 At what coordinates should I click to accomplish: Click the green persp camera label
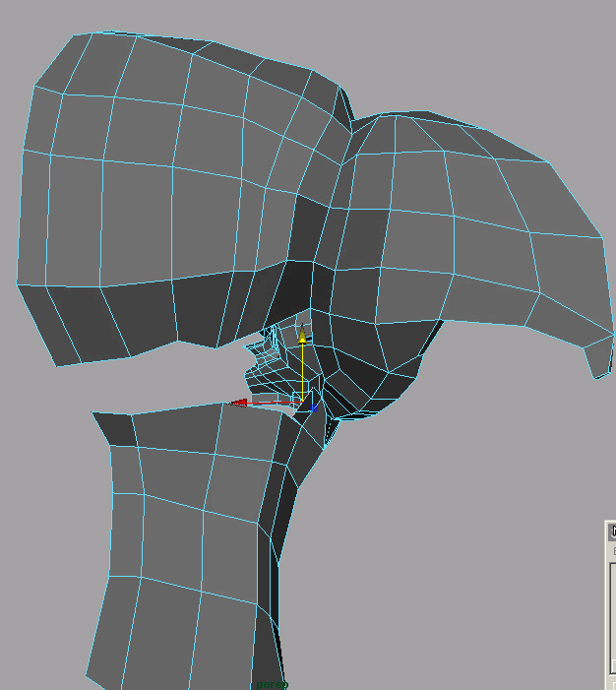coord(271,684)
